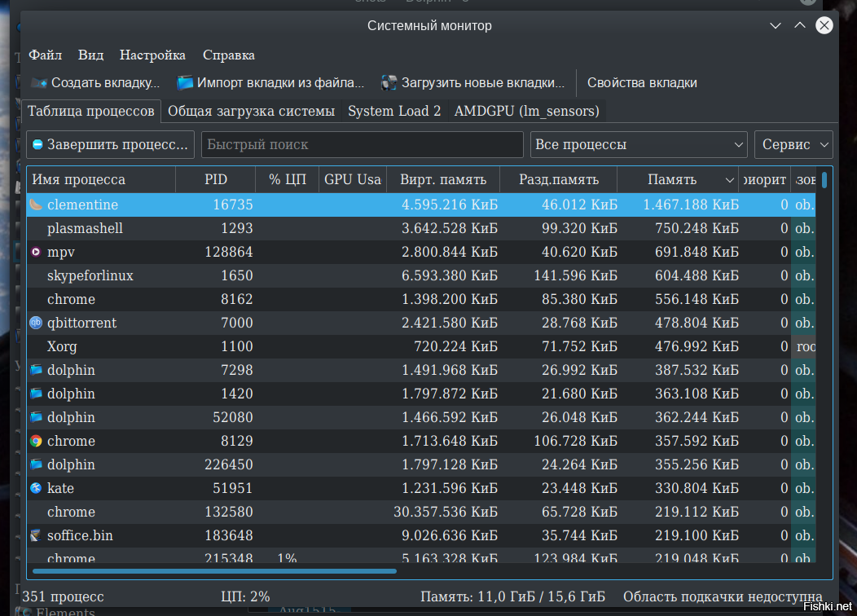
Task: Click the 'Быстрый поиск' search field
Action: (362, 144)
